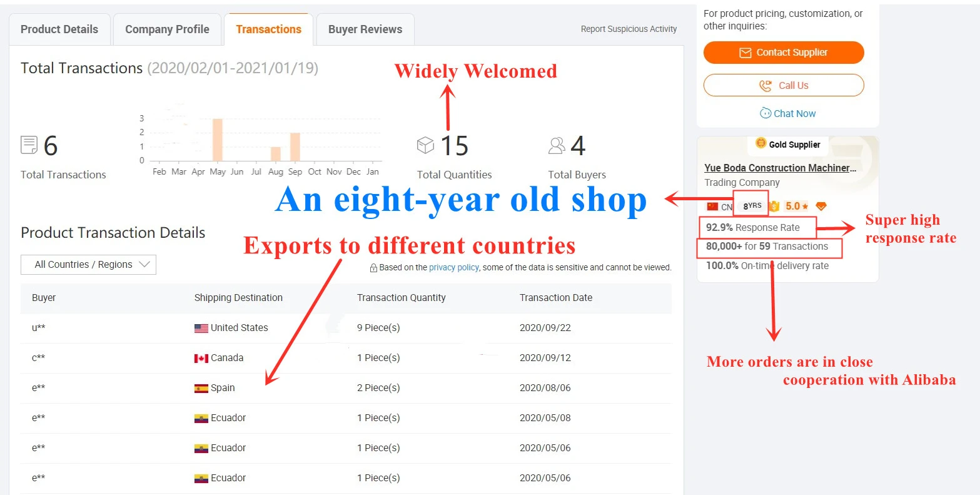The image size is (980, 495).
Task: Click the 'Total Quantities' label
Action: (x=454, y=175)
